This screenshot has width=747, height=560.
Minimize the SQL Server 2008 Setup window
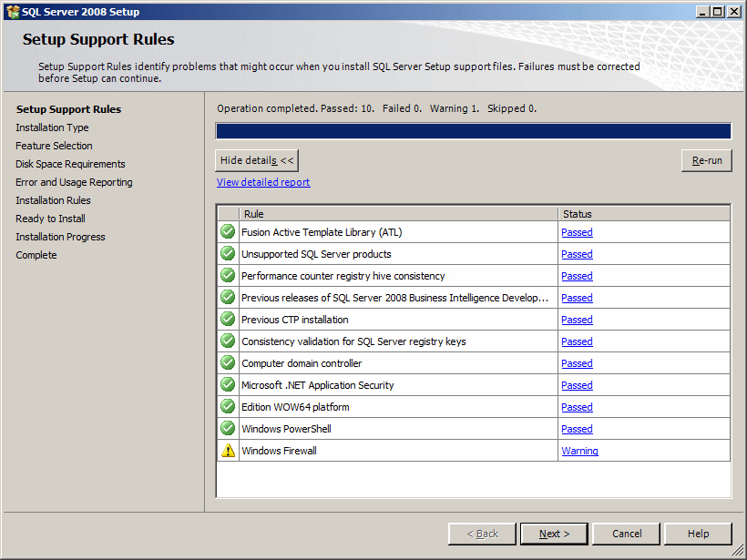click(x=703, y=12)
